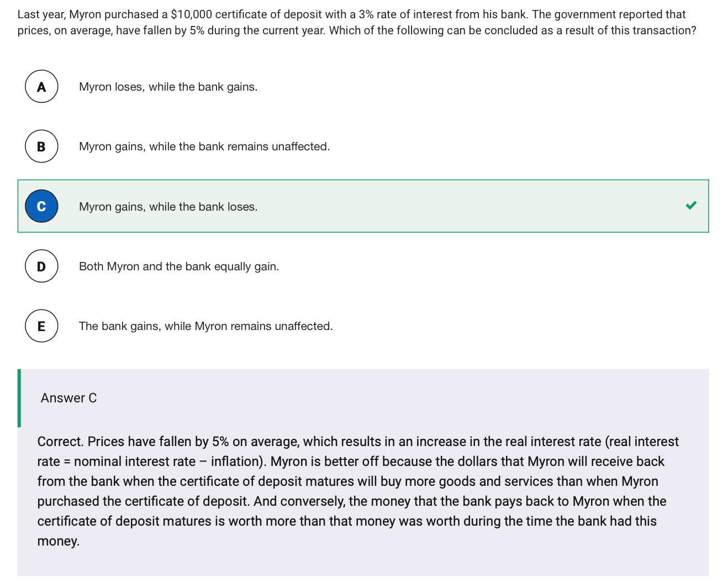Click "Myron loses, while the bank gains."
The height and width of the screenshot is (587, 728).
168,87
